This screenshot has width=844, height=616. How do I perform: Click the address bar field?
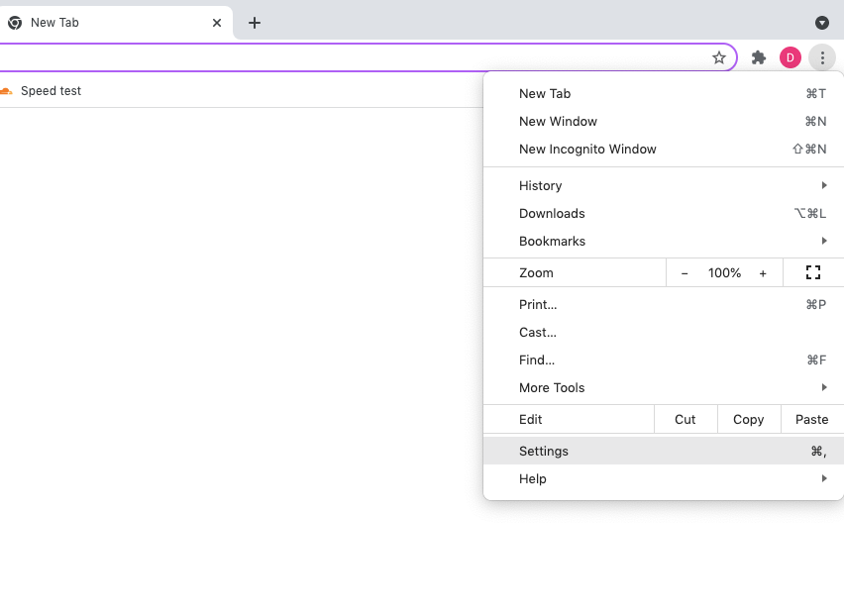[369, 57]
